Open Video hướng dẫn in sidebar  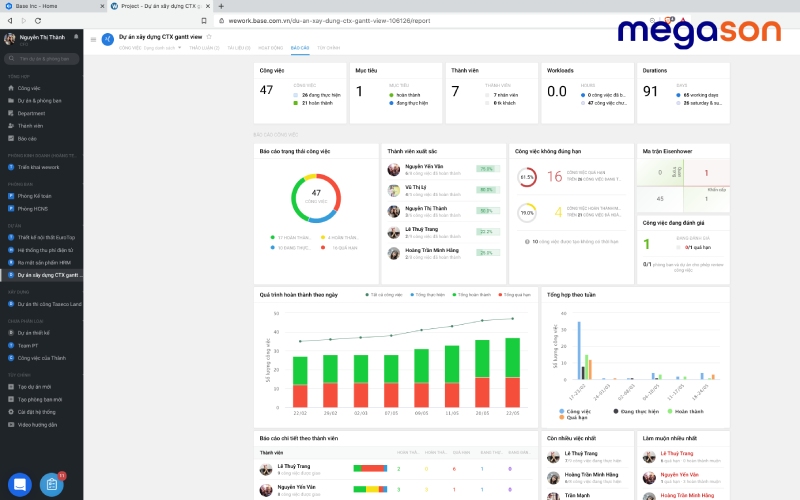pyautogui.click(x=37, y=424)
